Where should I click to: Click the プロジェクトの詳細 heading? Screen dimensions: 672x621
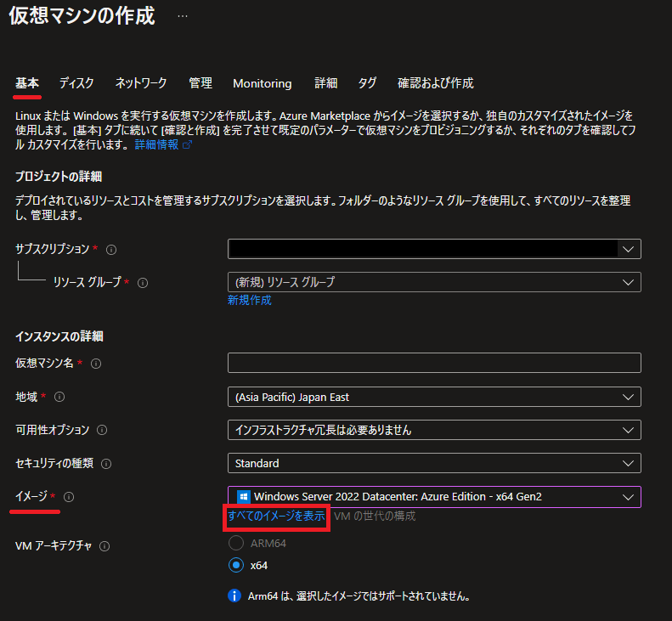click(59, 177)
